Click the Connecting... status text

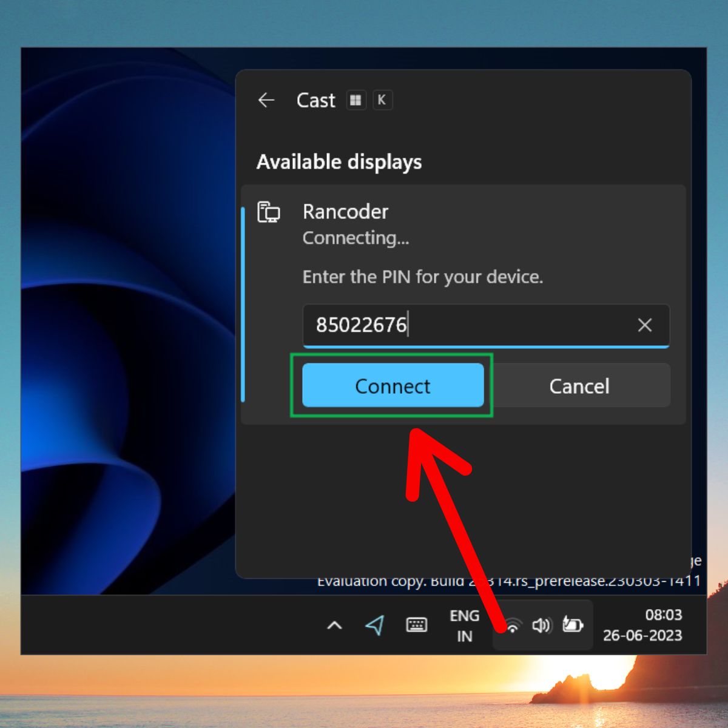coord(356,238)
